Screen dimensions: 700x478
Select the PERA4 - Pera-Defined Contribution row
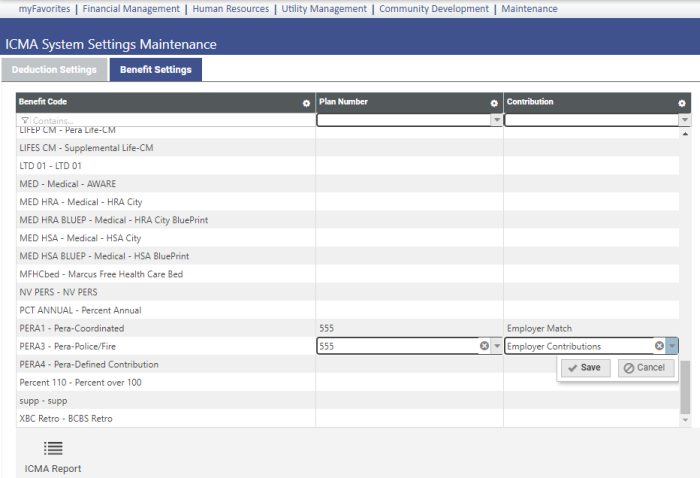[x=347, y=364]
